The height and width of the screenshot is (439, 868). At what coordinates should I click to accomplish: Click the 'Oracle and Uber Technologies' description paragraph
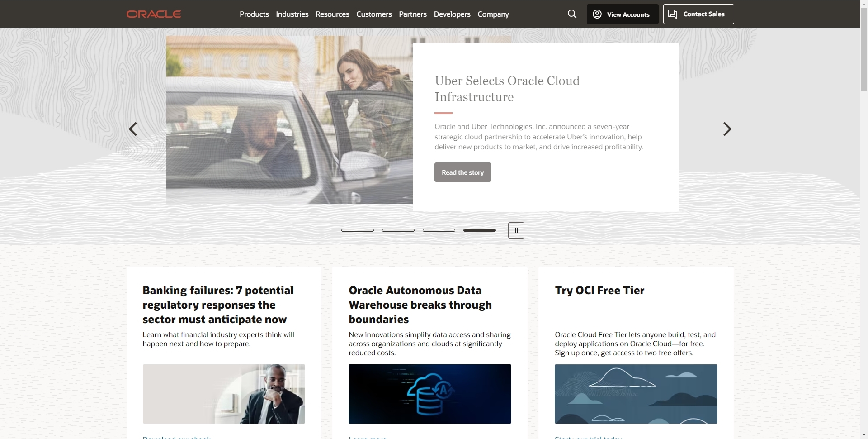(539, 137)
